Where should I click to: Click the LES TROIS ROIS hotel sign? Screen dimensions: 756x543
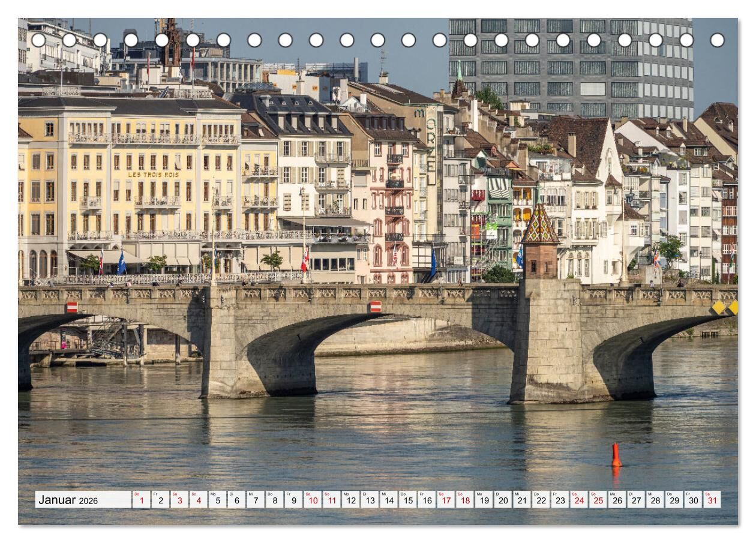point(154,175)
